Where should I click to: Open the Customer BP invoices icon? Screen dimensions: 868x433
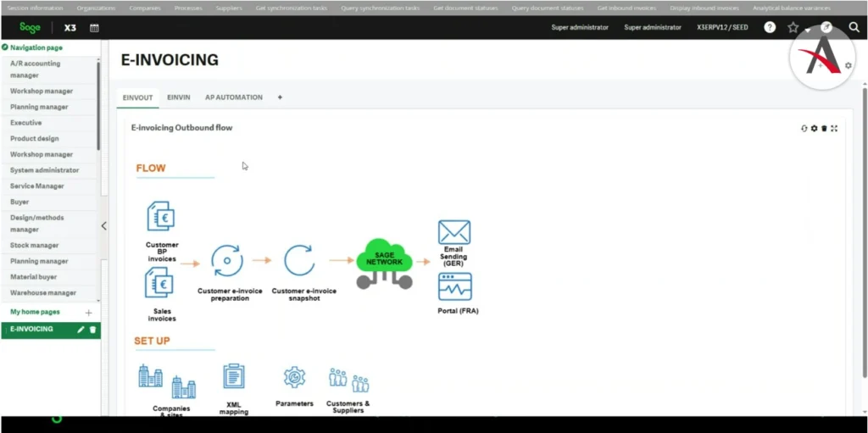point(161,216)
